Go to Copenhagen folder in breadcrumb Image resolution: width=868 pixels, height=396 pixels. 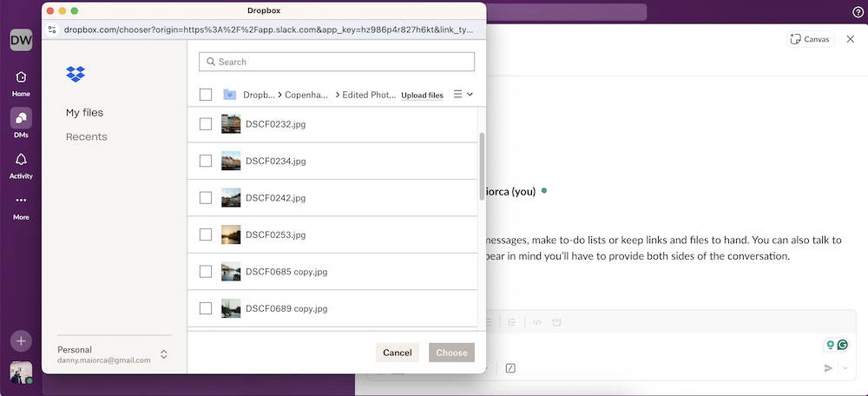(307, 95)
